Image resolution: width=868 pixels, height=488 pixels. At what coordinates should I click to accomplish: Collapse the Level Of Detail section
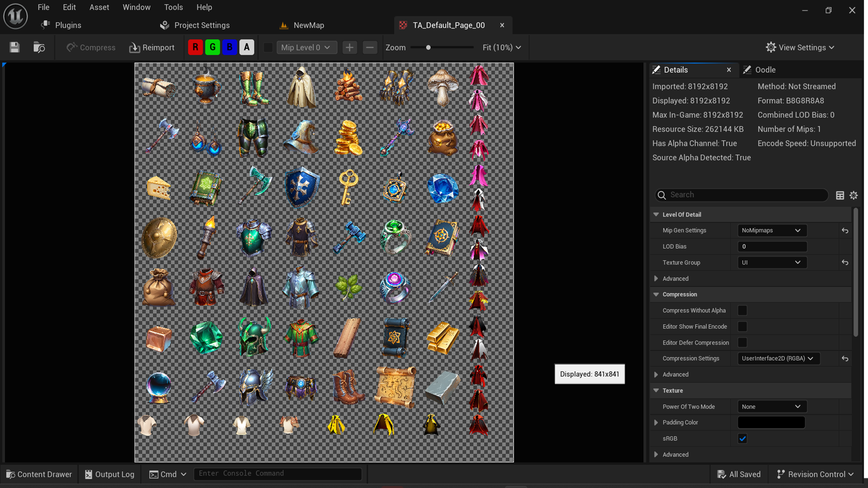[x=656, y=215]
